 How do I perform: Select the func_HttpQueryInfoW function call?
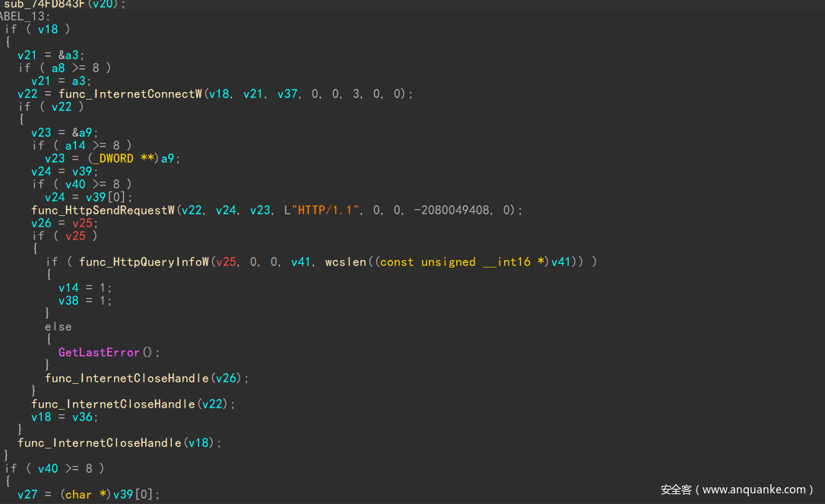144,262
